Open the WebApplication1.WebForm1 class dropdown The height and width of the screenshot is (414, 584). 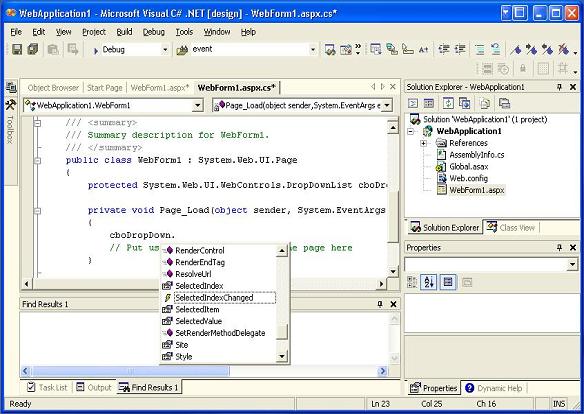coord(198,105)
